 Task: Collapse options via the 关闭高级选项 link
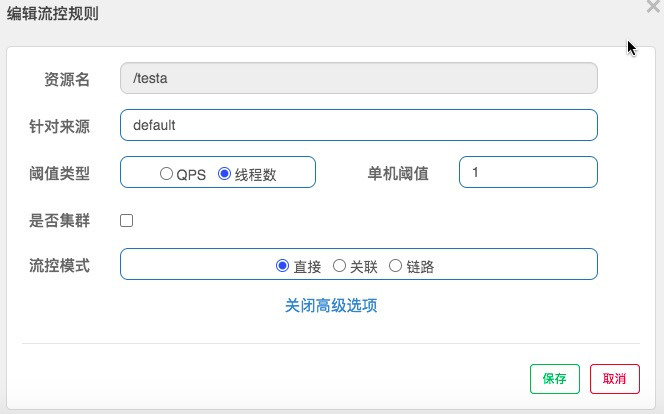pos(331,305)
